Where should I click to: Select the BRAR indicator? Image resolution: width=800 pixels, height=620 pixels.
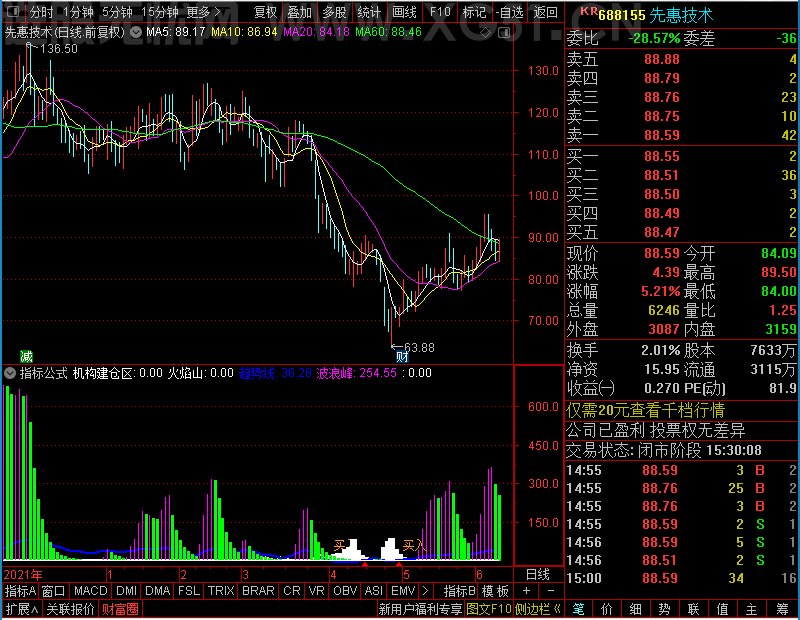(x=258, y=591)
